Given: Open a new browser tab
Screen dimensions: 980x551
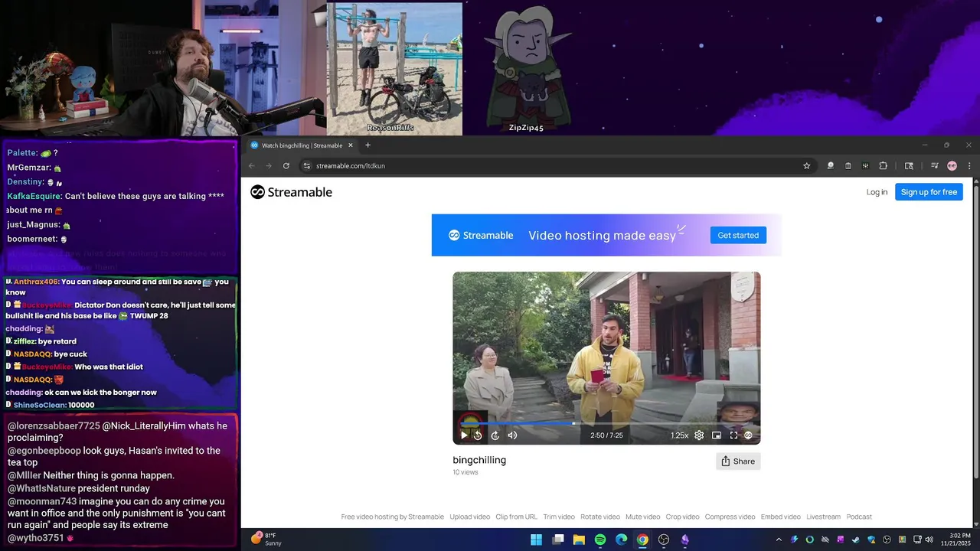Looking at the screenshot, I should pos(367,145).
